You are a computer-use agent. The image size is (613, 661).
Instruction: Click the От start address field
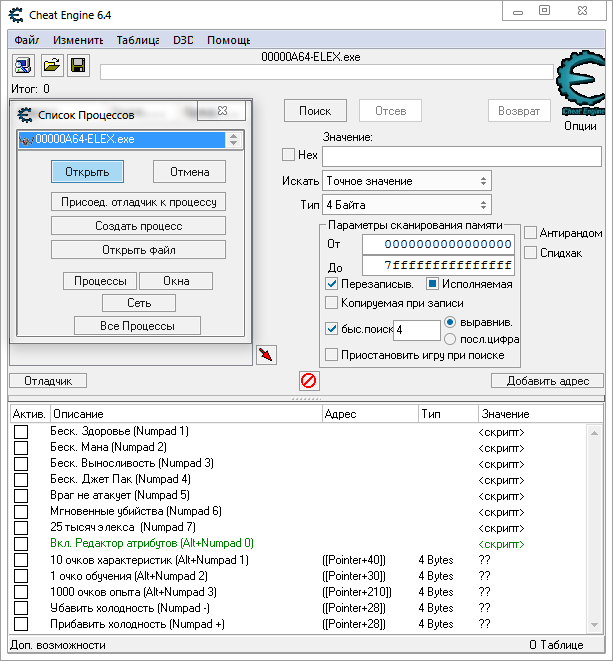click(438, 244)
